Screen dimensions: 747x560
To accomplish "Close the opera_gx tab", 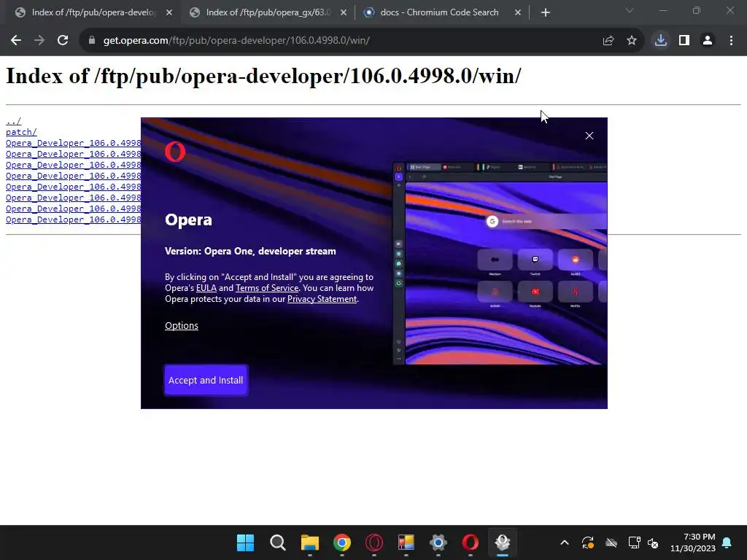I will [344, 13].
